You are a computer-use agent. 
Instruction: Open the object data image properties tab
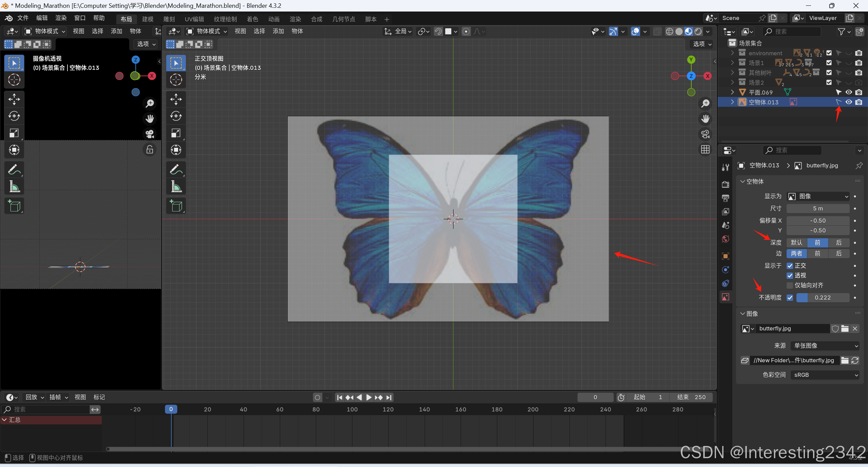tap(726, 297)
